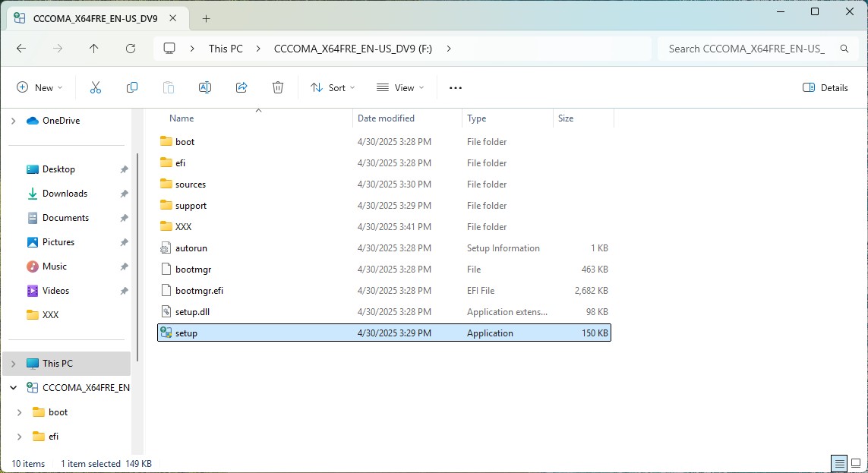Click the Copy icon in toolbar
The image size is (868, 473).
(x=131, y=87)
